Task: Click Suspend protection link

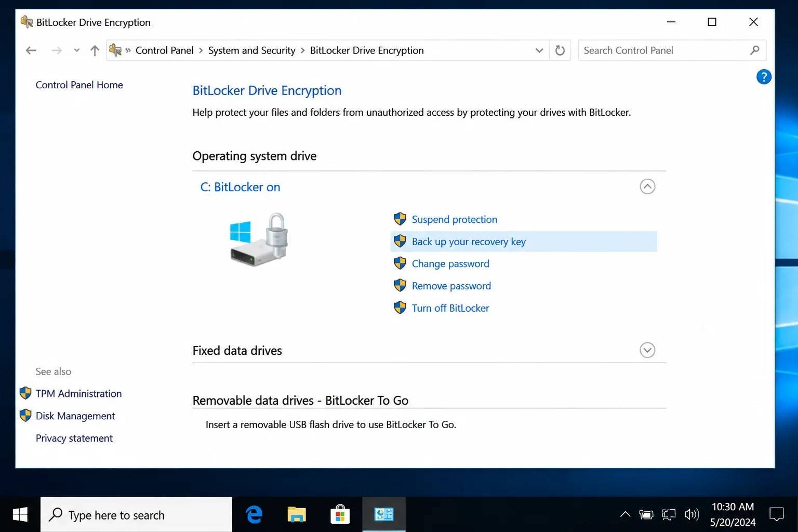Action: (455, 219)
